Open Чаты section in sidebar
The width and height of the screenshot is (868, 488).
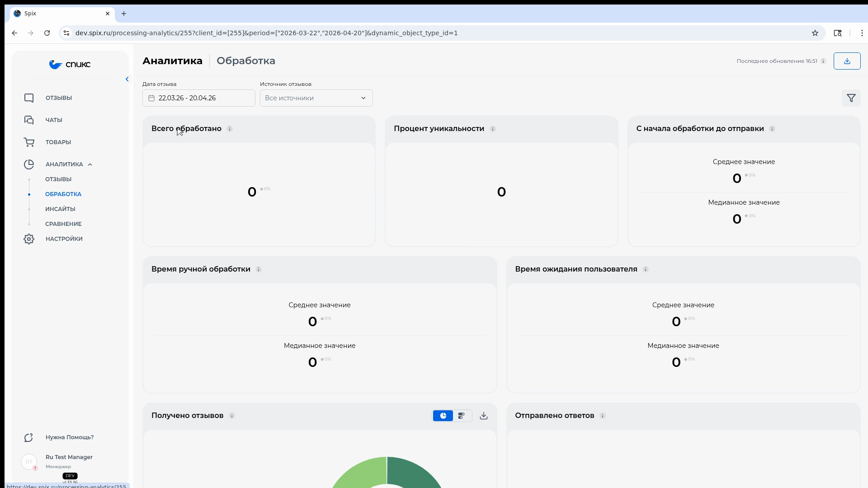[x=54, y=120]
